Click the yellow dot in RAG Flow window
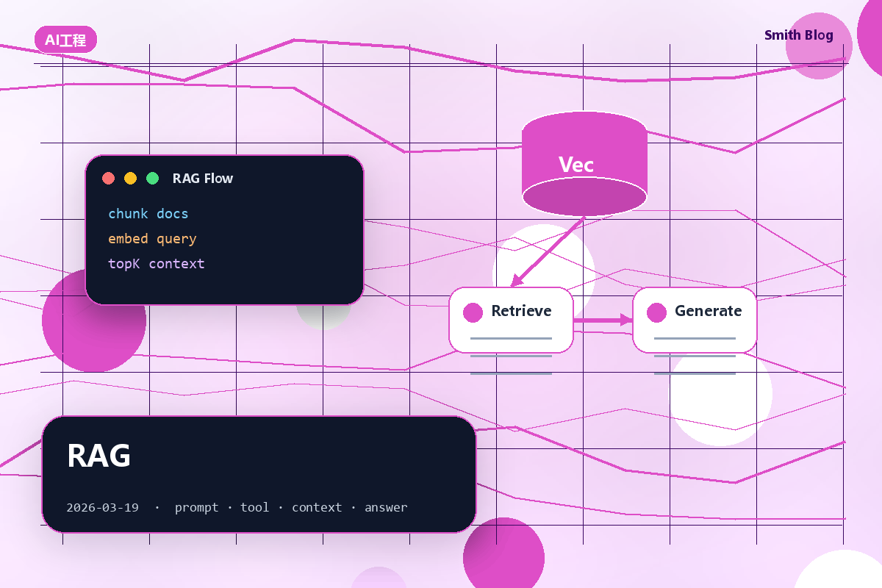The height and width of the screenshot is (588, 882). (x=131, y=178)
